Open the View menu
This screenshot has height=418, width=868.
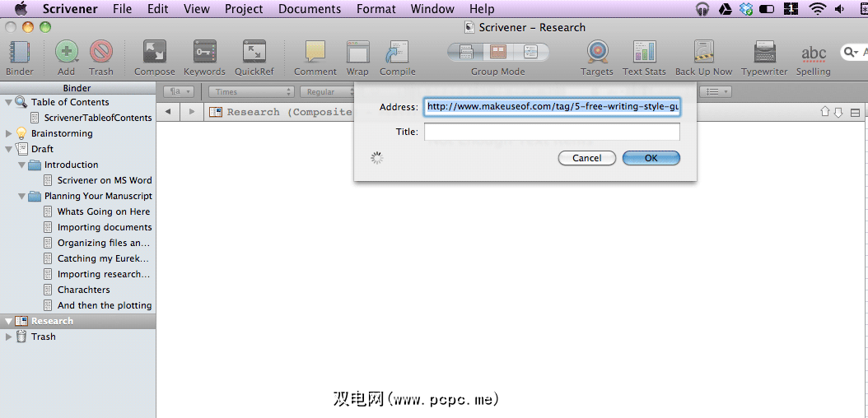coord(197,9)
